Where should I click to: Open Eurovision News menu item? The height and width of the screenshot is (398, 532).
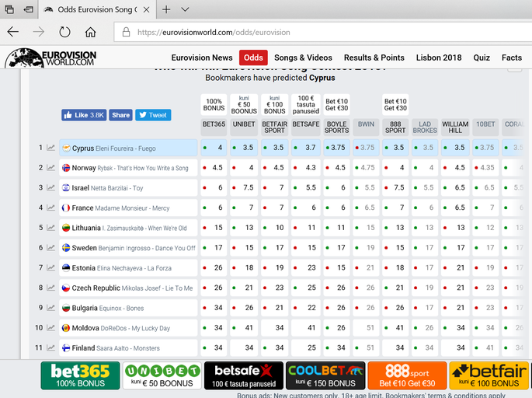[202, 58]
